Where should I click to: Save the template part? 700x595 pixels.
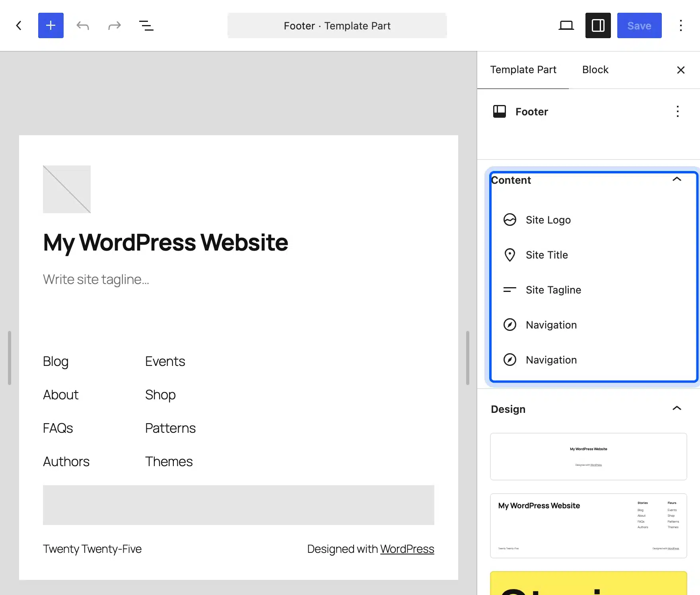coord(640,25)
